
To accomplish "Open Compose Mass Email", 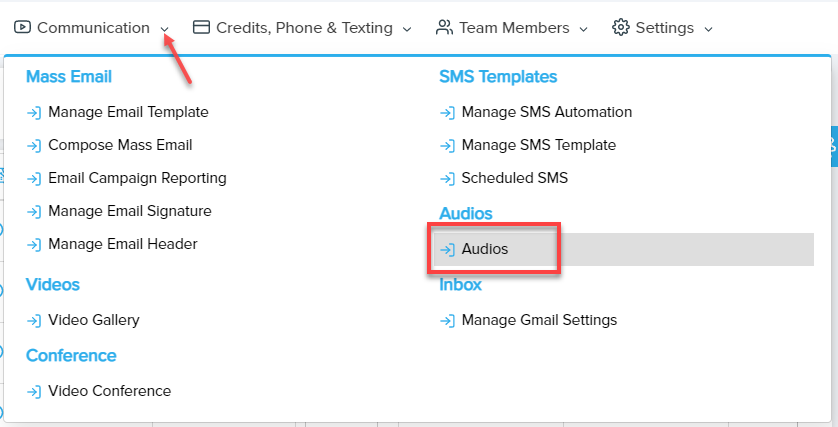I will tap(120, 145).
